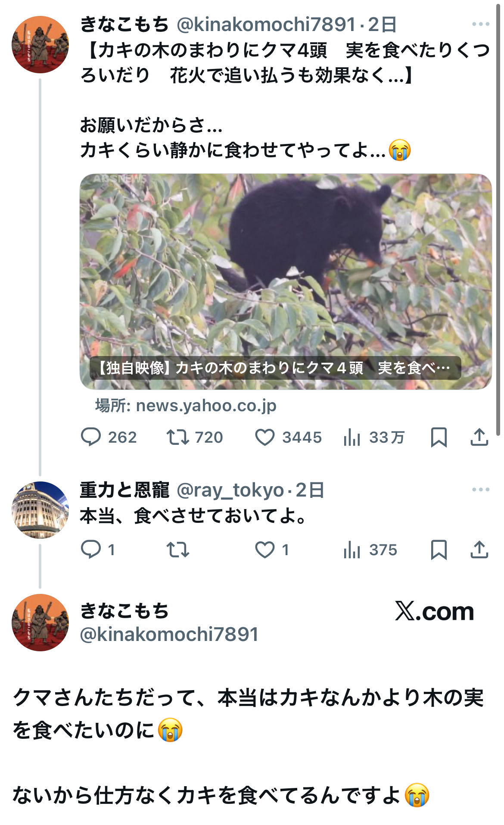
Task: Share the bear news post
Action: tap(479, 437)
